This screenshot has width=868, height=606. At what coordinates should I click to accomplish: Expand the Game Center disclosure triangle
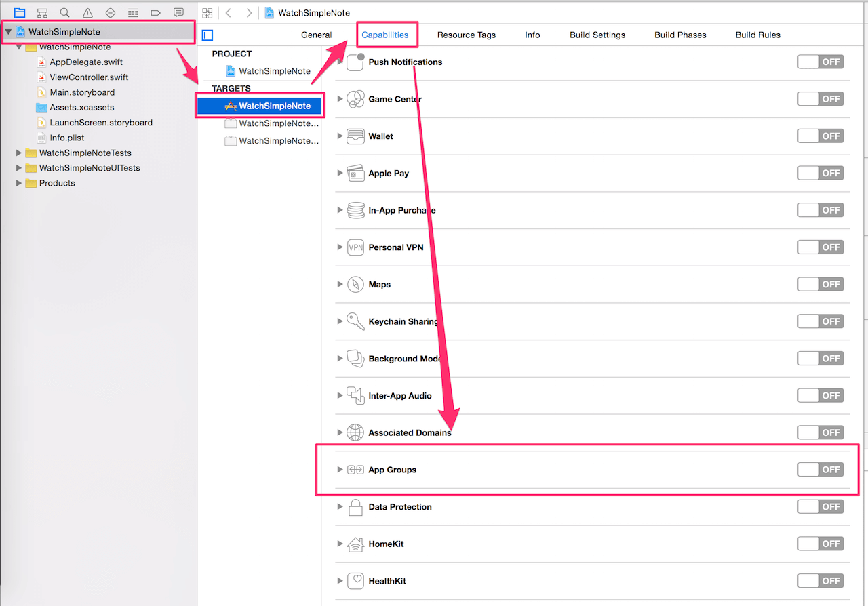tap(340, 99)
